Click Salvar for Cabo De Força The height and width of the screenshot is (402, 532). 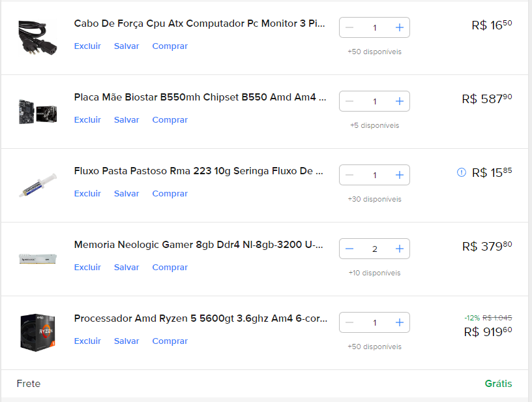coord(126,46)
